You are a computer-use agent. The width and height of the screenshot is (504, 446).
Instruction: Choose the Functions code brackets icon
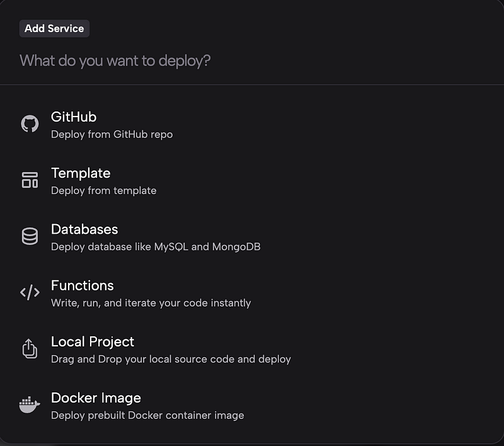pyautogui.click(x=30, y=292)
